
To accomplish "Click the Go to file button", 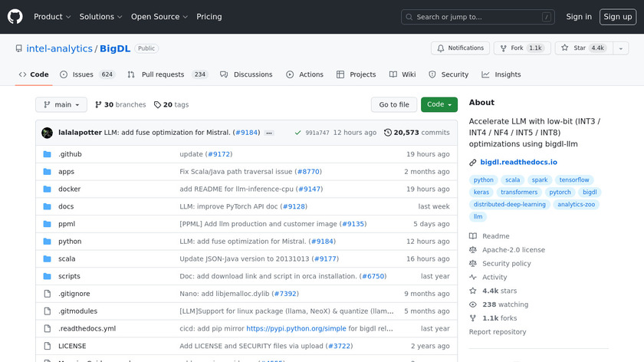I will [x=394, y=105].
